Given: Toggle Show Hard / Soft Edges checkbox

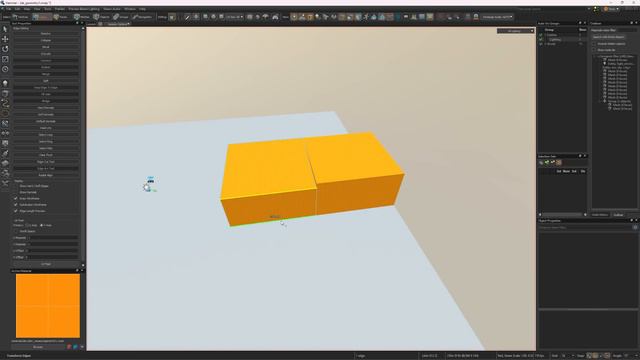Looking at the screenshot, I should coord(16,186).
